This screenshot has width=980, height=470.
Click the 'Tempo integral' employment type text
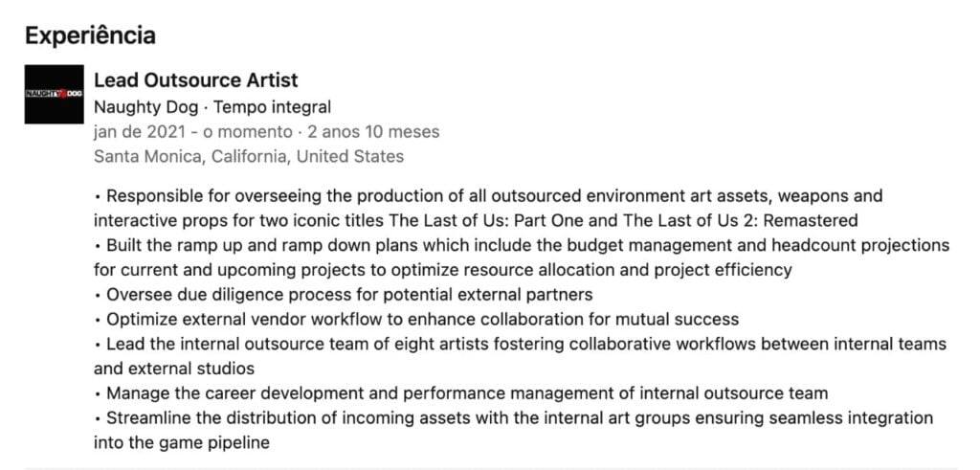tap(272, 107)
